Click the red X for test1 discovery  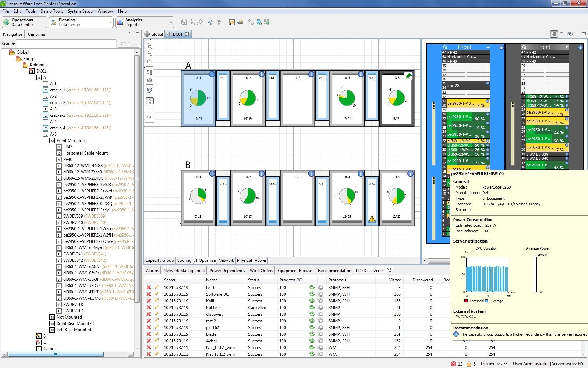pos(149,287)
